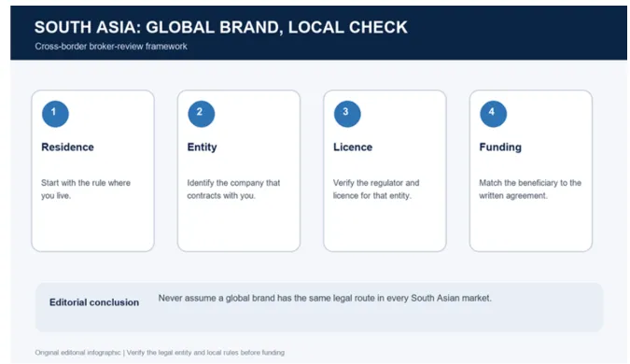Click 'Start with the rule where you live.' text
Image resolution: width=630 pixels, height=364 pixels.
tap(86, 189)
